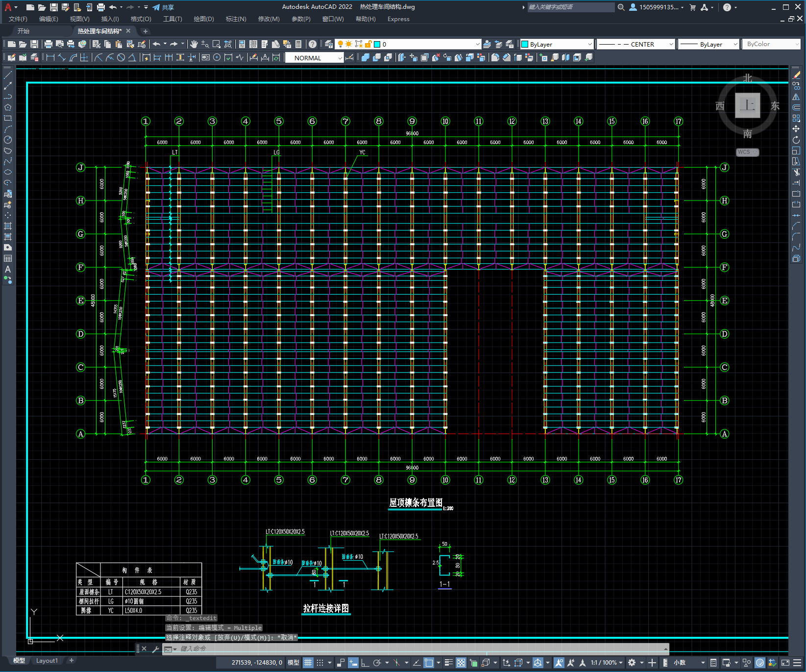Click the Make Object's Layer Current icon
Screen dimensions: 806x672
pyautogui.click(x=487, y=44)
